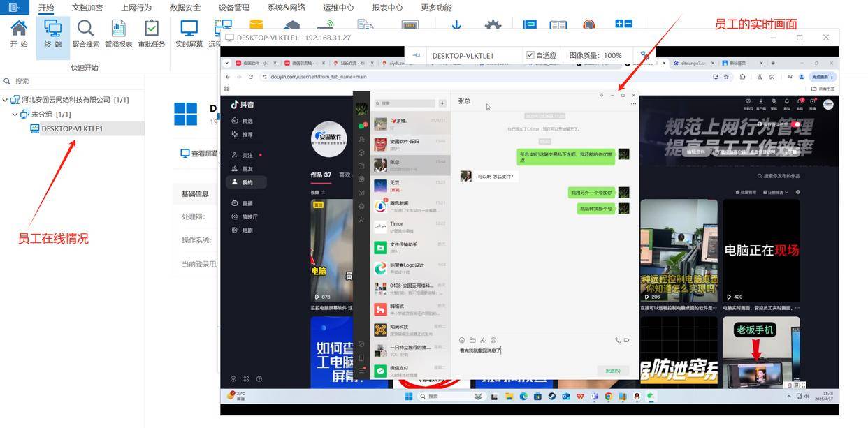Click remote taskbar 搜索 box
The image size is (868, 428).
click(x=451, y=397)
